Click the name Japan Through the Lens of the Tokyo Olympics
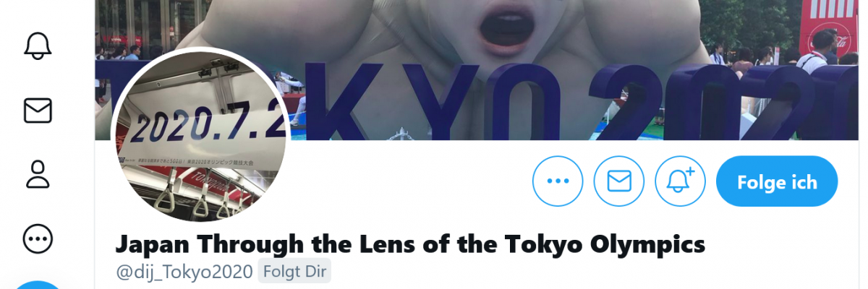This screenshot has height=289, width=868. [410, 243]
